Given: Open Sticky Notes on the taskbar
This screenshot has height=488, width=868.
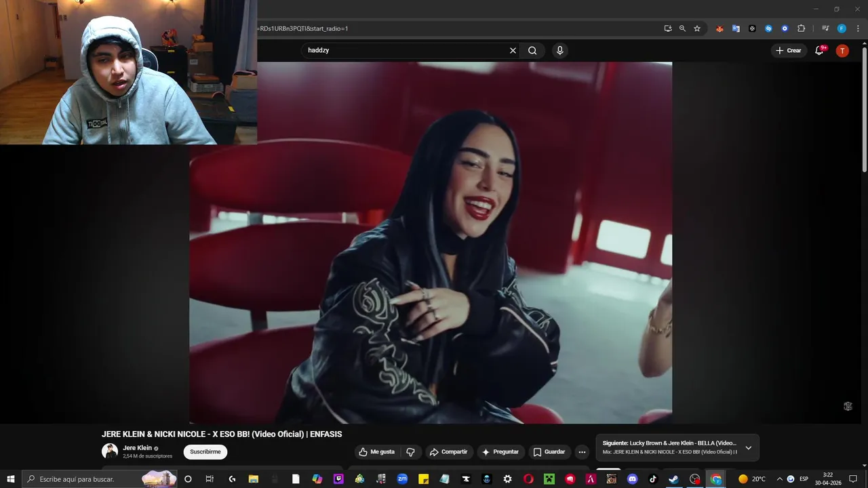Looking at the screenshot, I should point(423,479).
